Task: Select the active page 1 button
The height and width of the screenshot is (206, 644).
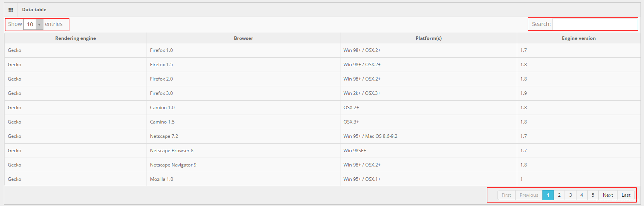Action: tap(548, 195)
